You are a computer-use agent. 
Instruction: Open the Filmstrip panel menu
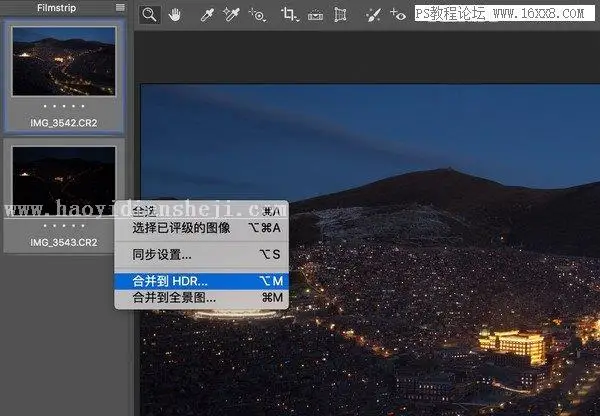[120, 8]
